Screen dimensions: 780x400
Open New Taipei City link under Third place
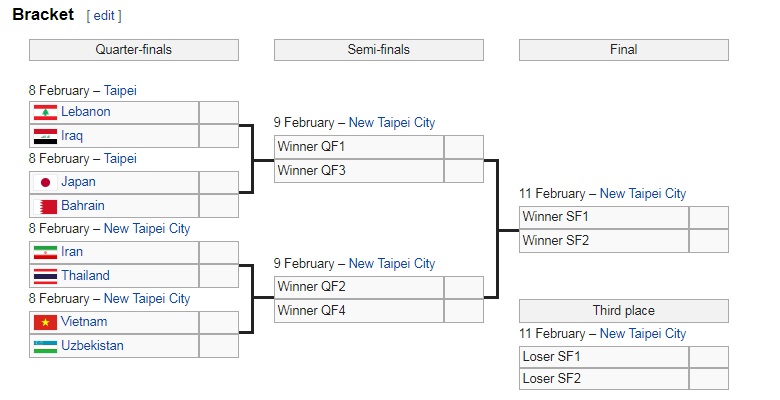(x=643, y=333)
